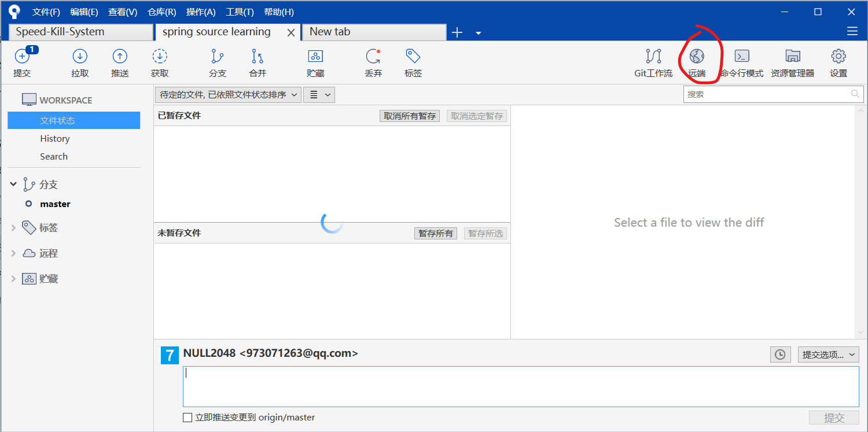
Task: Expand the 贮藏 sidebar section
Action: coord(13,279)
